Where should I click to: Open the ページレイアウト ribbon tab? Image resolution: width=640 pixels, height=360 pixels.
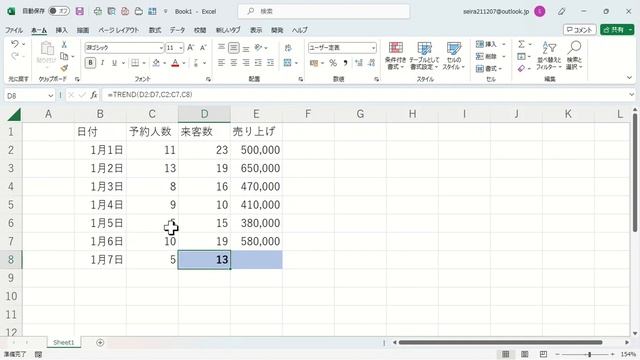pyautogui.click(x=118, y=30)
